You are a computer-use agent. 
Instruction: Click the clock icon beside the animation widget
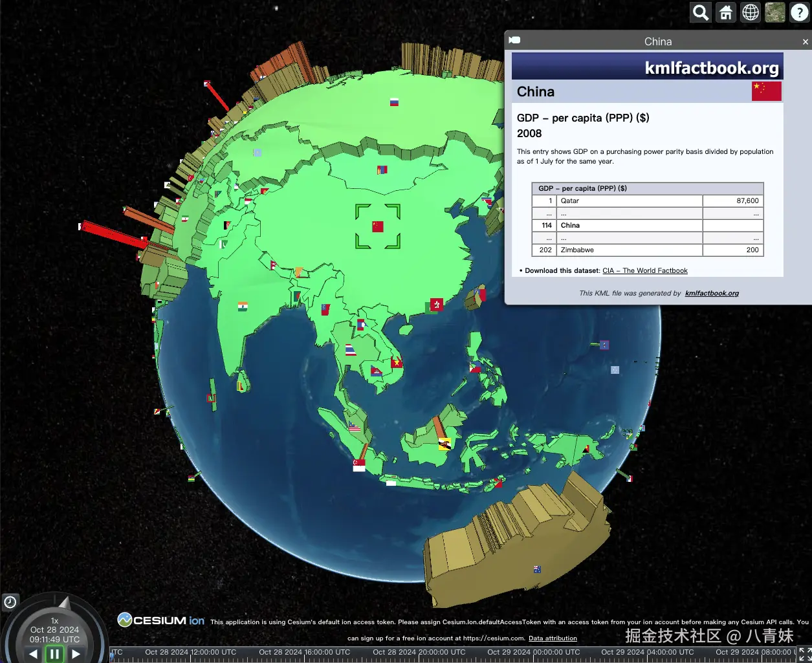[x=10, y=602]
